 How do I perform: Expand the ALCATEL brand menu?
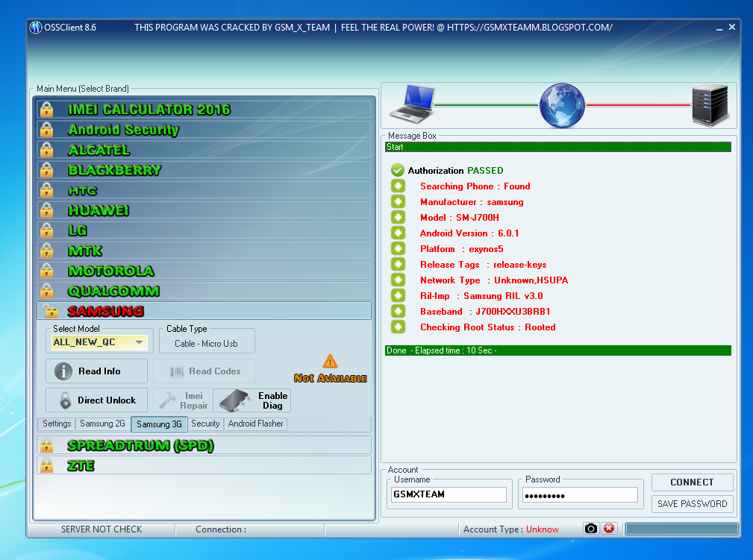(204, 150)
